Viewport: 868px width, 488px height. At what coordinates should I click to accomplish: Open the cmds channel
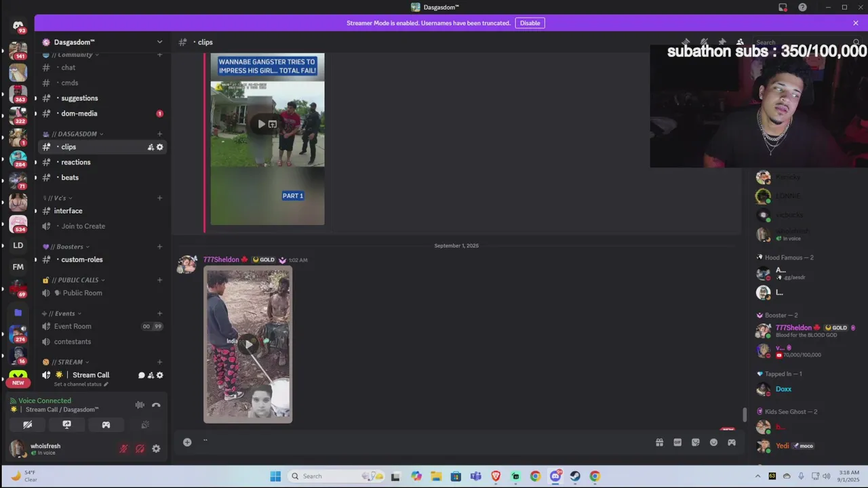point(102,83)
